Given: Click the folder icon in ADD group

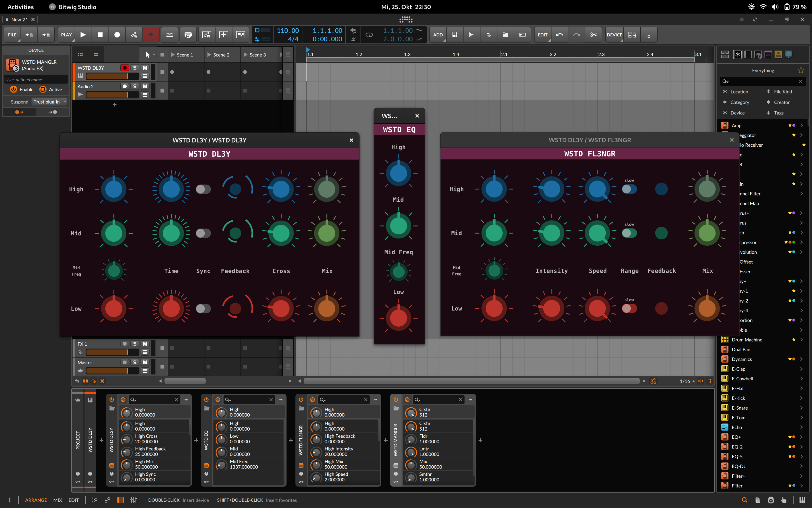Looking at the screenshot, I should (x=505, y=35).
